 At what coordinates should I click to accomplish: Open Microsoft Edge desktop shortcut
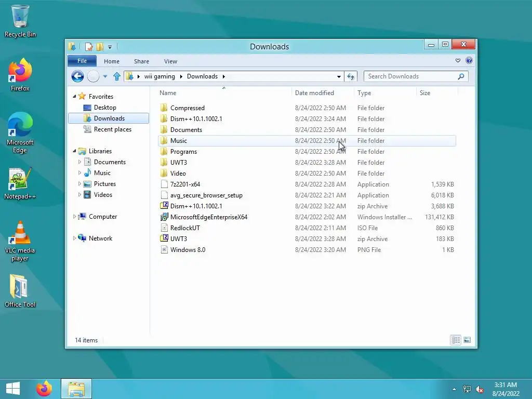coord(20,132)
